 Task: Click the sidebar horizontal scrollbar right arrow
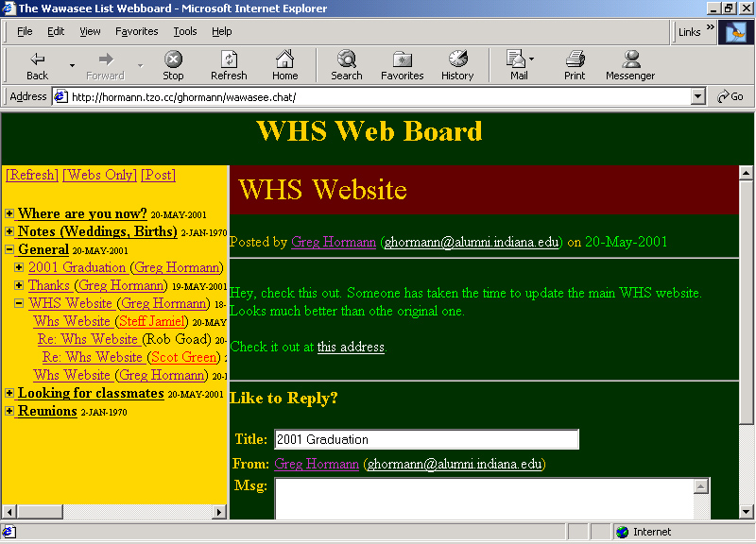coord(219,512)
